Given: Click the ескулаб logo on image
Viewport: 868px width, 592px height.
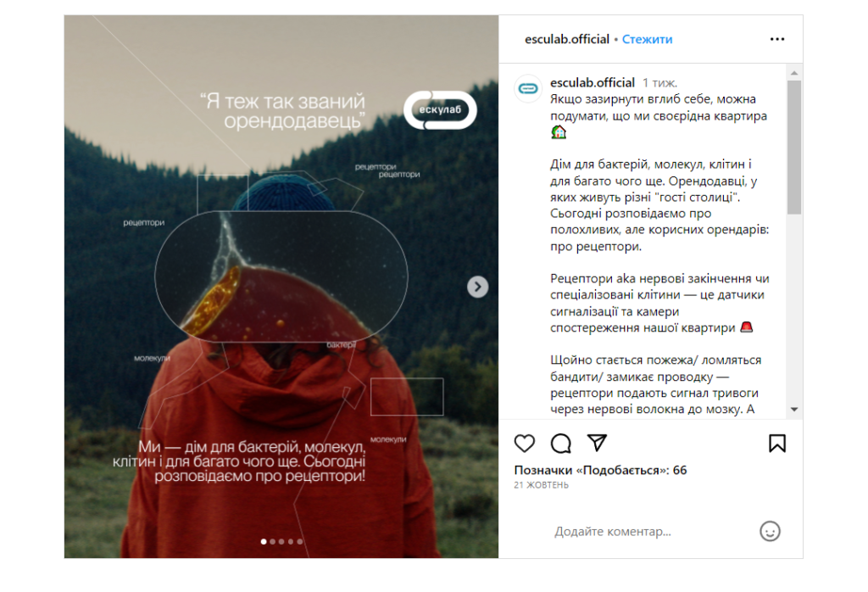Looking at the screenshot, I should (440, 109).
